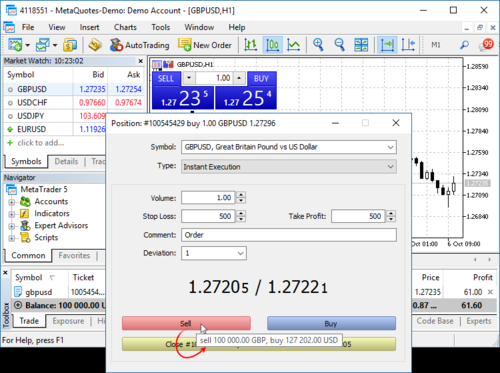
Task: Open the File menu
Action: point(28,27)
